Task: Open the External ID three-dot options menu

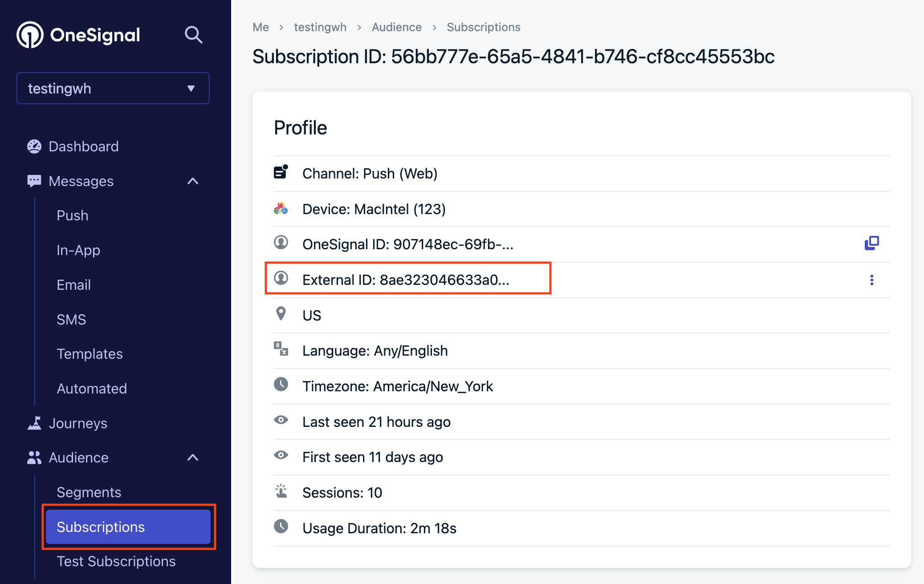Action: 871,280
